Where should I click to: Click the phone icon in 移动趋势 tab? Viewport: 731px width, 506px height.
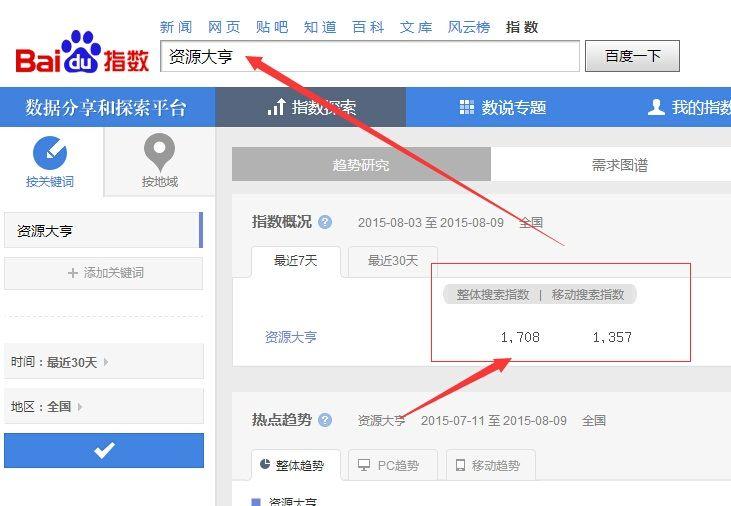pos(460,465)
